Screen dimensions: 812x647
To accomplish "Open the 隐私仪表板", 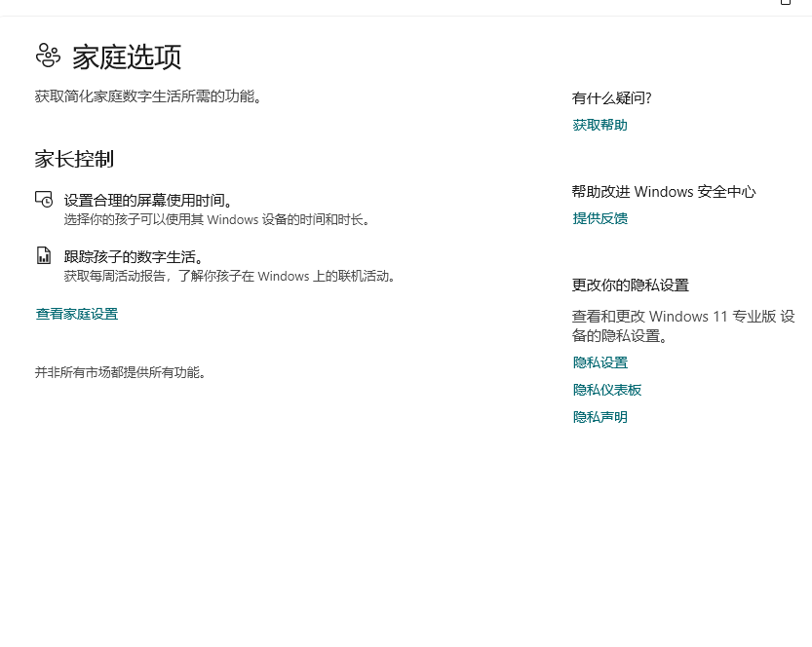I will click(606, 389).
